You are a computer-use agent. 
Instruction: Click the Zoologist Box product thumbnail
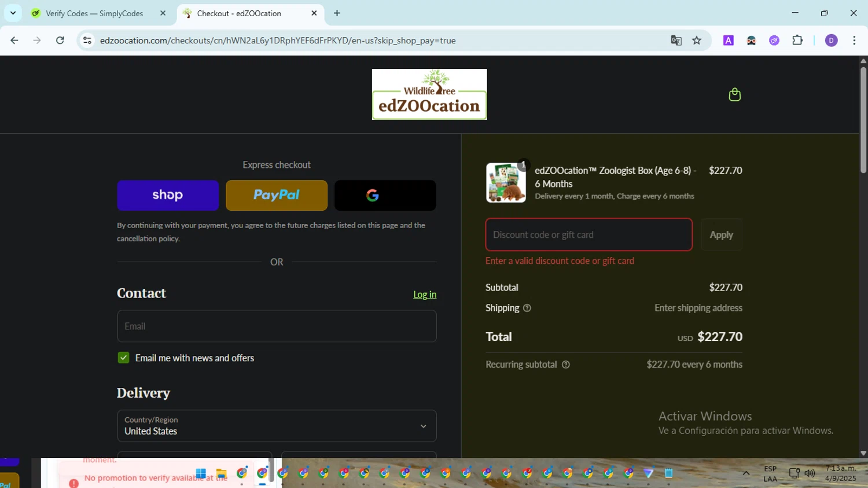point(506,182)
